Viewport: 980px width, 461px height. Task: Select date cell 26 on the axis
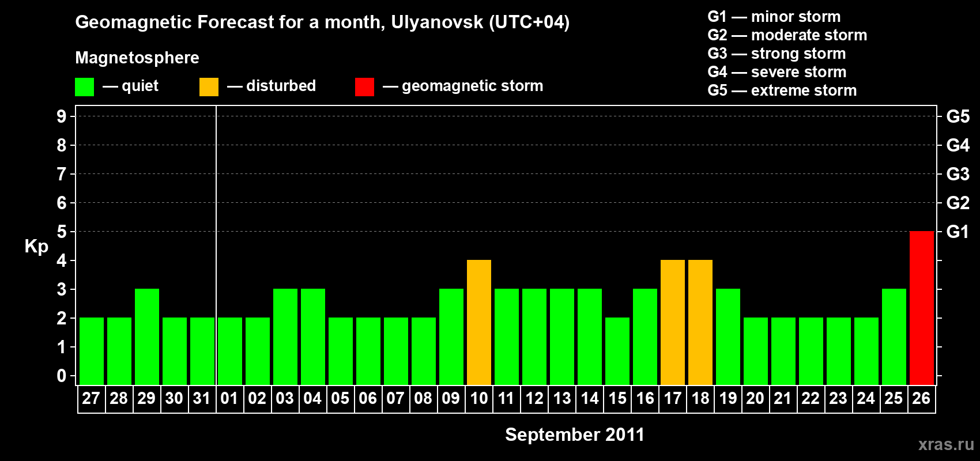point(921,399)
